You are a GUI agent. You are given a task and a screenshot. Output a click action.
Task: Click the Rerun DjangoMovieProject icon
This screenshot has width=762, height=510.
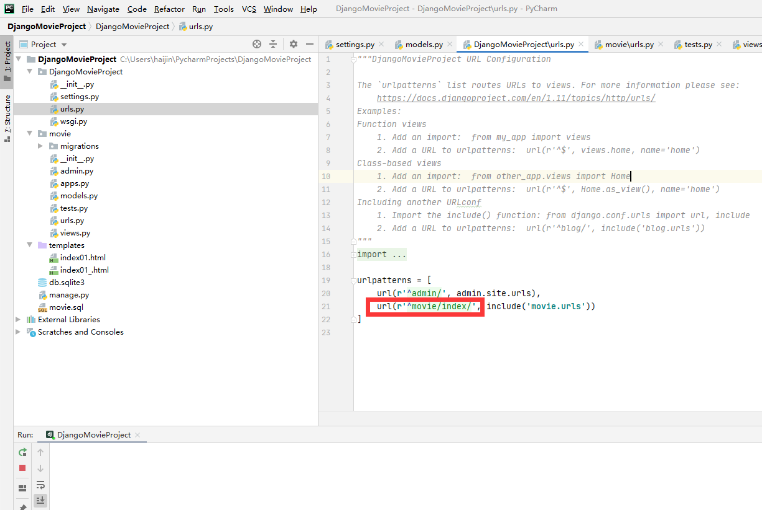22,452
